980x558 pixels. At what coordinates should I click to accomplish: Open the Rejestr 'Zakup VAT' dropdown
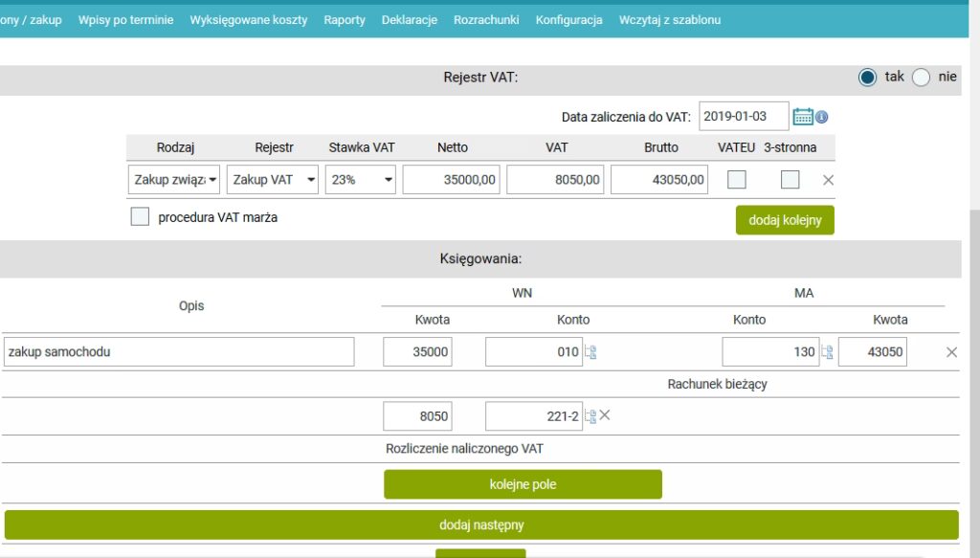(273, 179)
